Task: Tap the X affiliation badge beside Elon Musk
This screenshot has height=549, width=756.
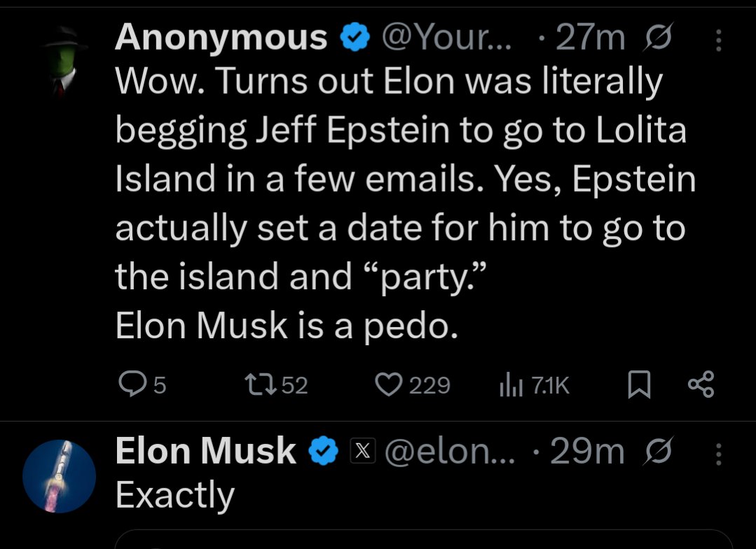Action: (x=361, y=453)
